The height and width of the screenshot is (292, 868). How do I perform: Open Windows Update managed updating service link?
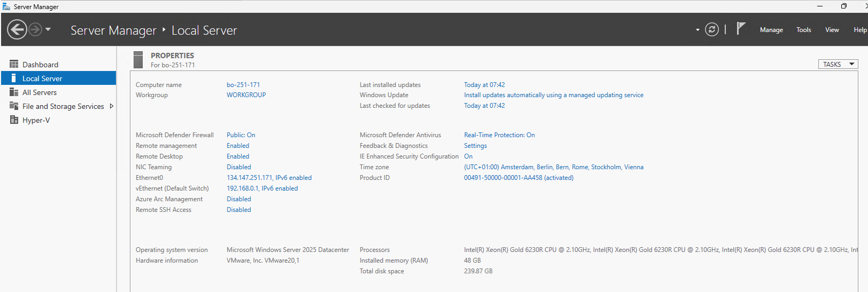[x=554, y=95]
